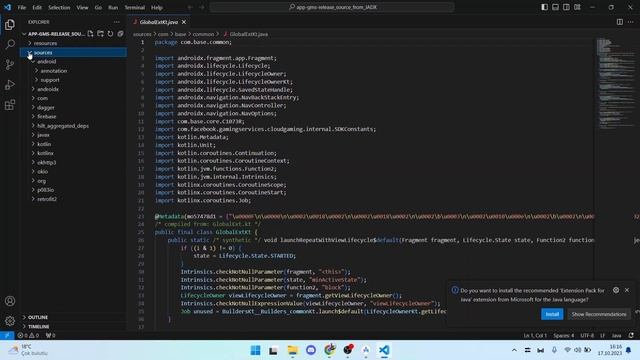Show errors and warnings in status bar
Image resolution: width=640 pixels, height=360 pixels.
click(x=28, y=336)
